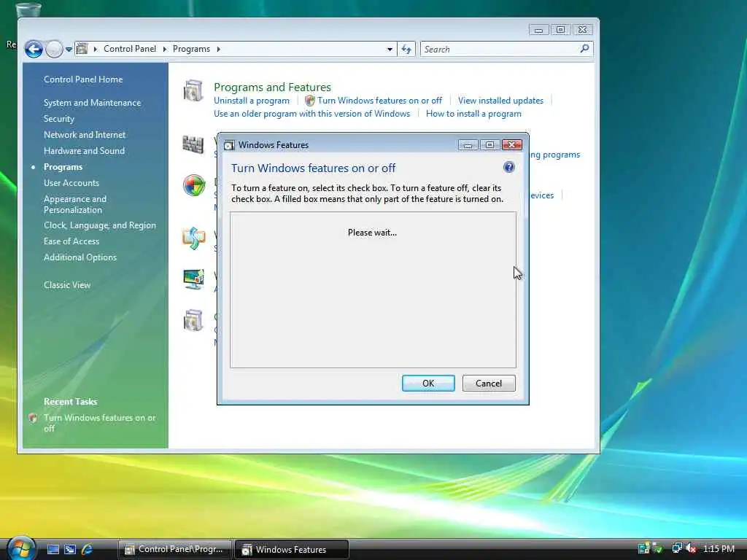Open the address bar history dropdown
Viewport: 747px width, 560px height.
pyautogui.click(x=390, y=49)
